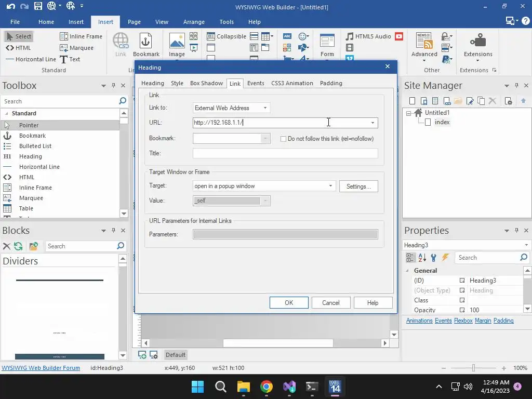
Task: Collapse the Untitled1 tree node
Action: pyautogui.click(x=408, y=113)
